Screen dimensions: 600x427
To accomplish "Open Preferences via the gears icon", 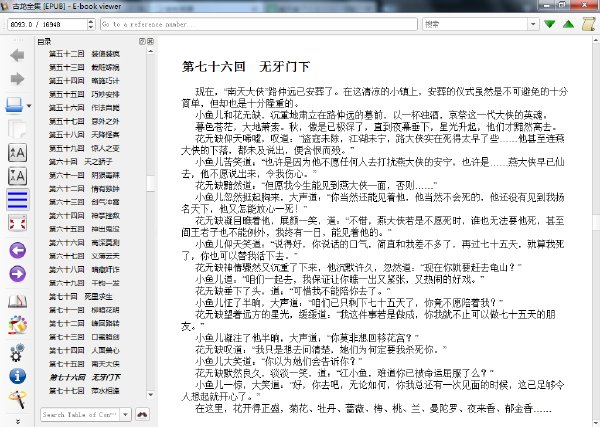I will [17, 352].
